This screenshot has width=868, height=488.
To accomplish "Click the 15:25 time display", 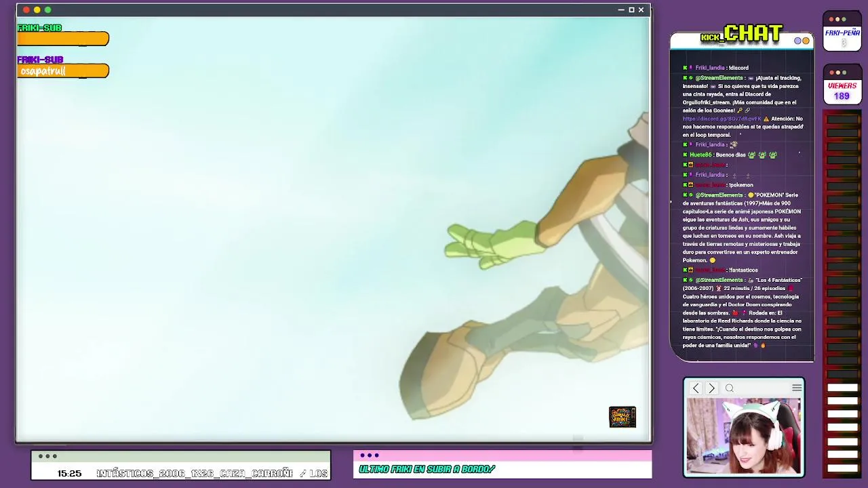I will 69,473.
